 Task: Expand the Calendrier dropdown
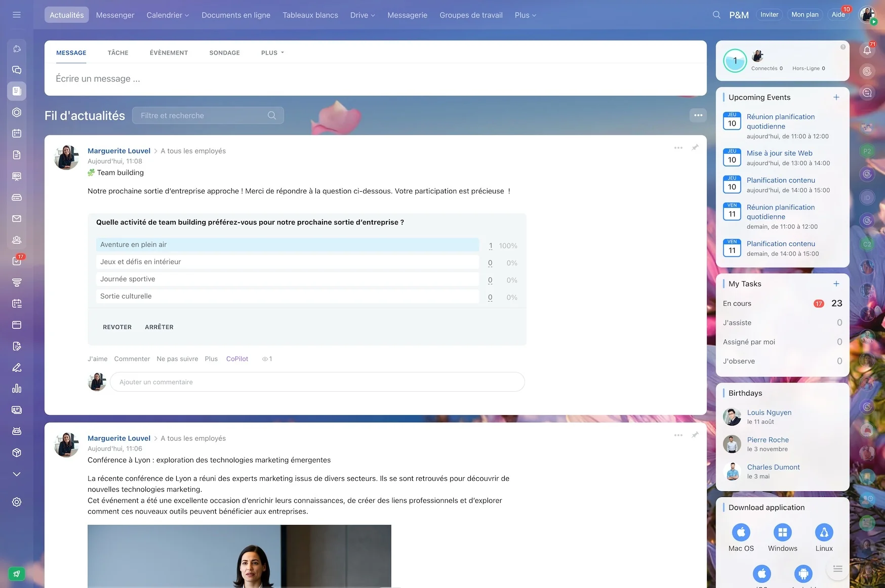[x=168, y=15]
